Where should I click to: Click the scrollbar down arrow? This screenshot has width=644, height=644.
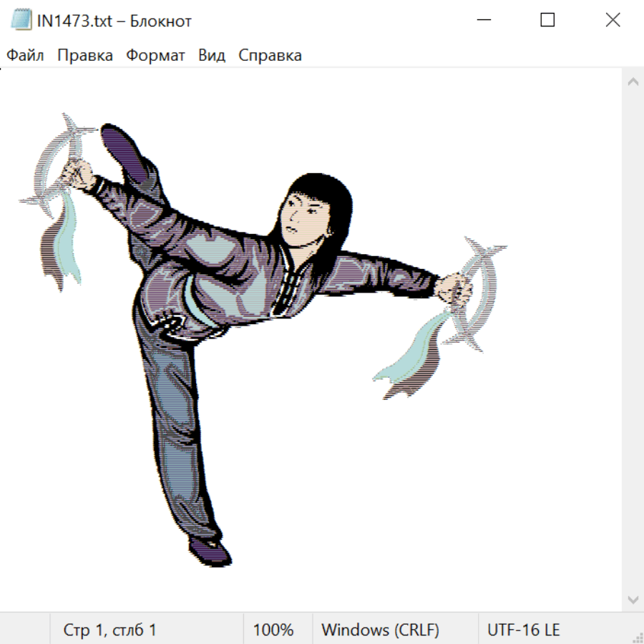coord(633,599)
